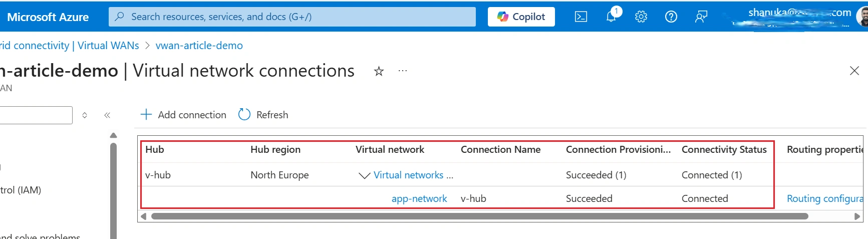Image resolution: width=868 pixels, height=239 pixels.
Task: Click the Connectivity Status column header
Action: [x=724, y=149]
